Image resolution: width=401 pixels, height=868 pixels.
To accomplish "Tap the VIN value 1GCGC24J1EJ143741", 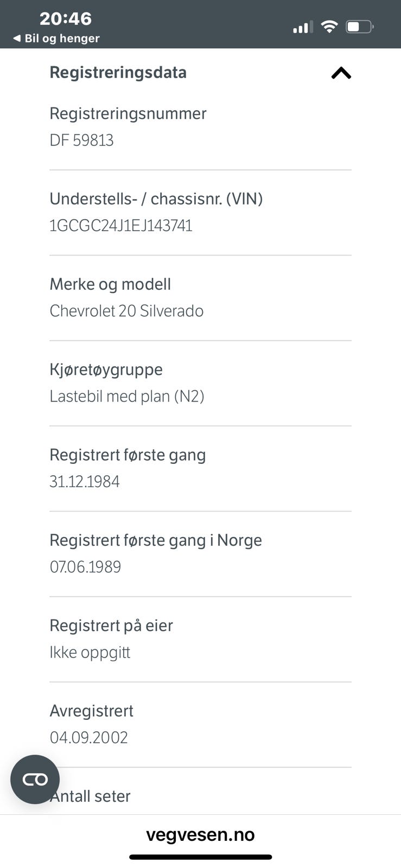I will [x=120, y=226].
